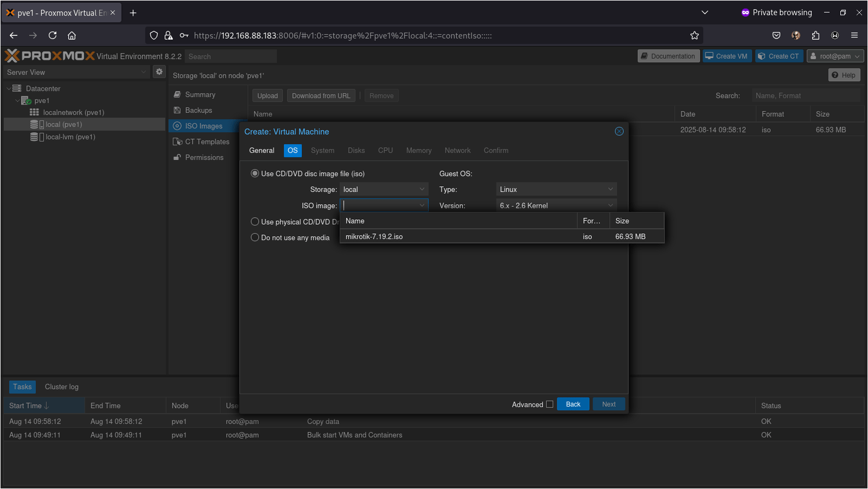Open Server View dropdown
This screenshot has height=489, width=868.
(76, 72)
